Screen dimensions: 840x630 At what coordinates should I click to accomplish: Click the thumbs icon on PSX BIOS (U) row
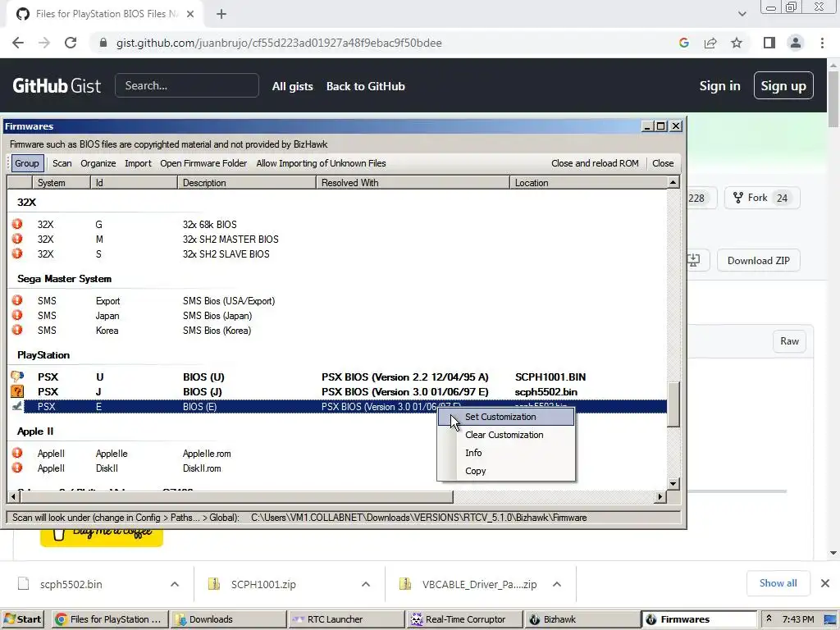(x=18, y=377)
